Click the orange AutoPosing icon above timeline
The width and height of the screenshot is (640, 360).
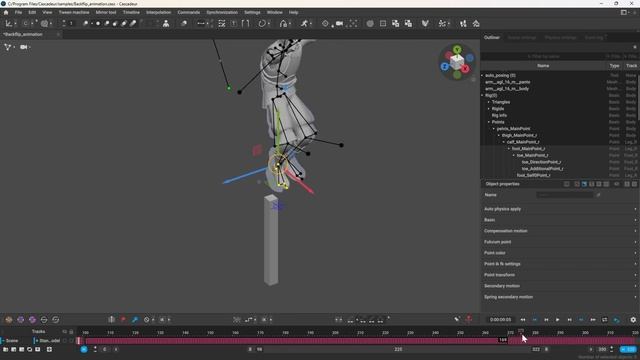9,320
